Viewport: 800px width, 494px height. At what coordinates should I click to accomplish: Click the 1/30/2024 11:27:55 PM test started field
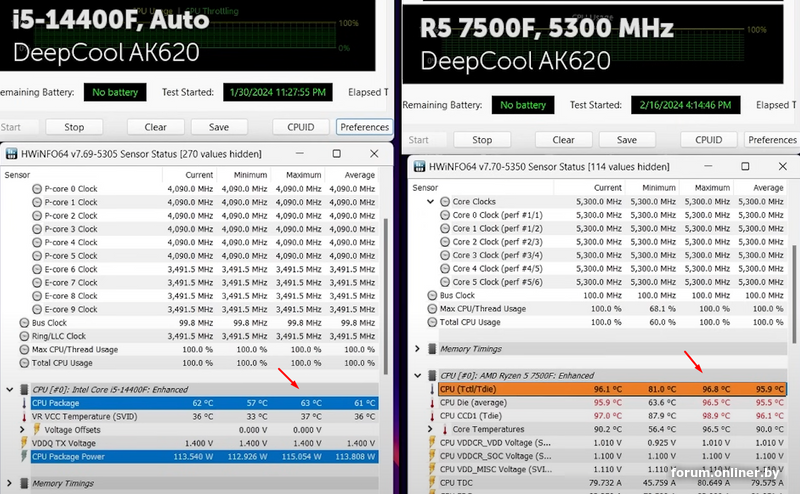(x=278, y=92)
